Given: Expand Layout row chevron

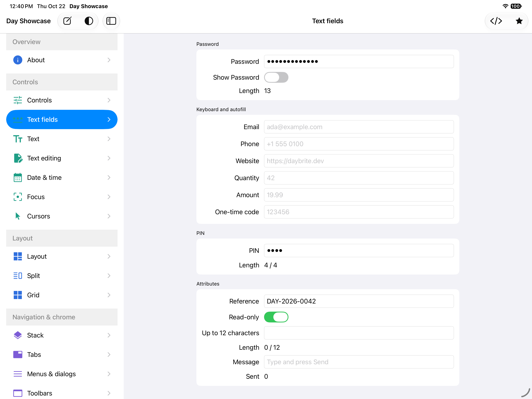Looking at the screenshot, I should click(x=109, y=256).
